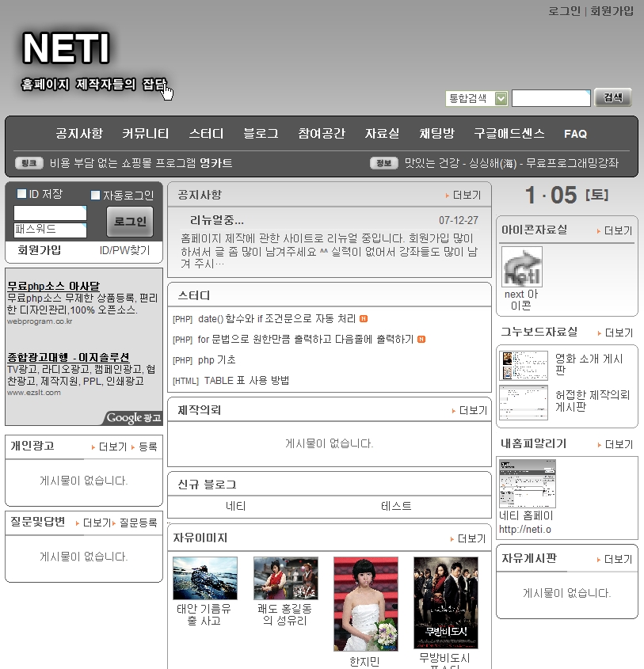This screenshot has height=669, width=644.
Task: Click the 정보 badge icon
Action: tap(384, 163)
